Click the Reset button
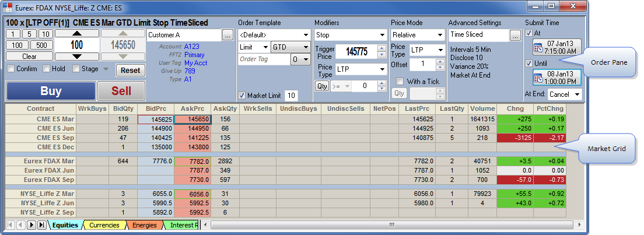Image resolution: width=644 pixels, height=235 pixels. pos(130,70)
